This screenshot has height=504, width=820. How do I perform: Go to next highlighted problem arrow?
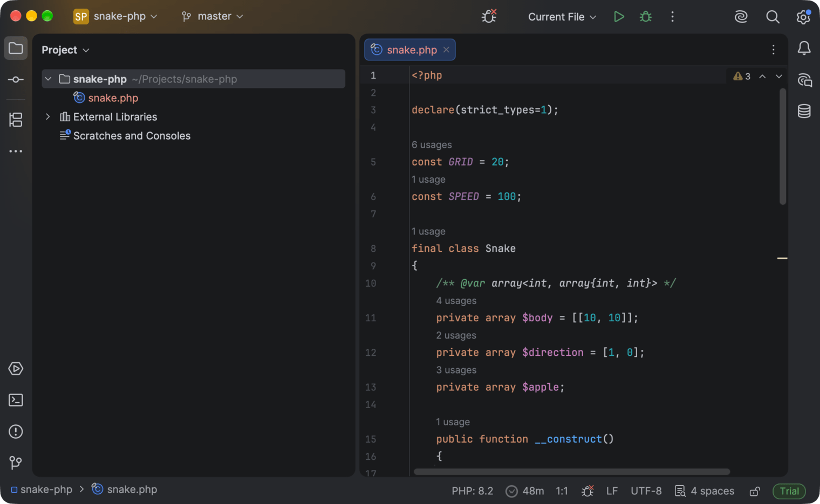[778, 77]
